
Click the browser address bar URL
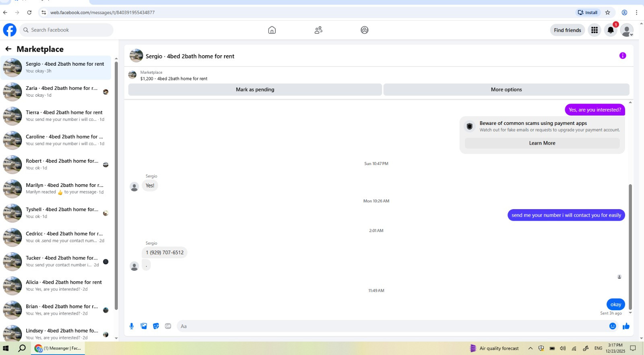point(102,12)
